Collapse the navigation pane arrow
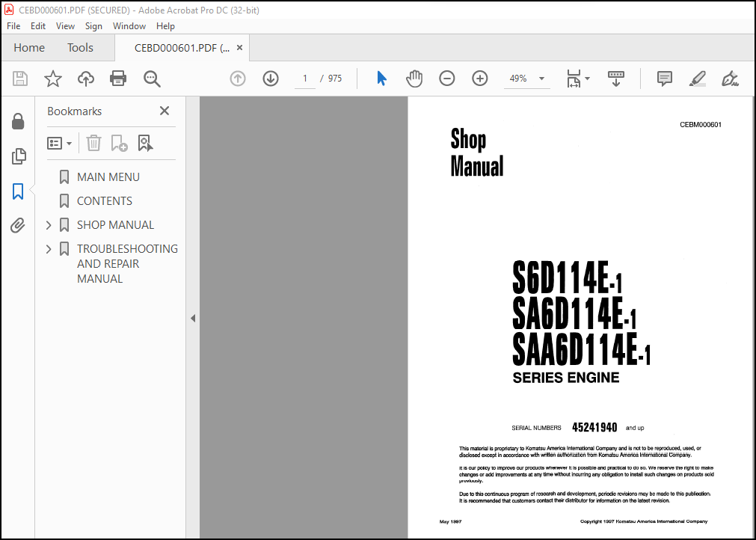 pyautogui.click(x=193, y=318)
